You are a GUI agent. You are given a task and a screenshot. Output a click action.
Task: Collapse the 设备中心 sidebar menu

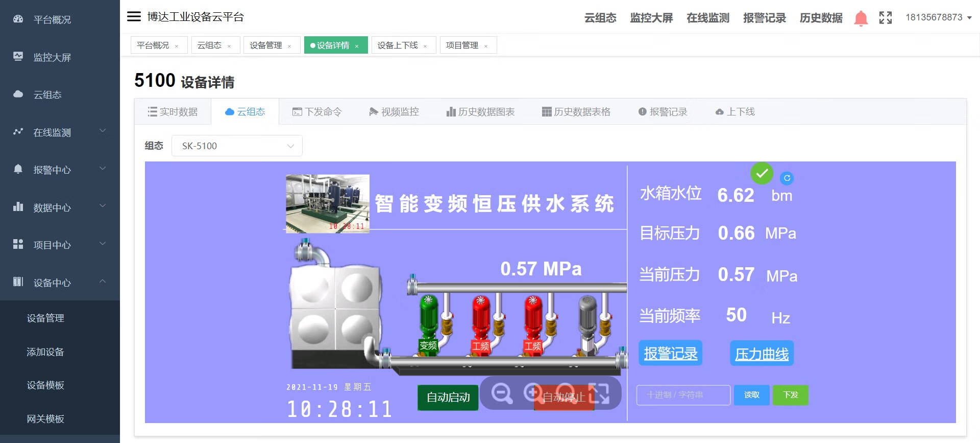(x=60, y=283)
